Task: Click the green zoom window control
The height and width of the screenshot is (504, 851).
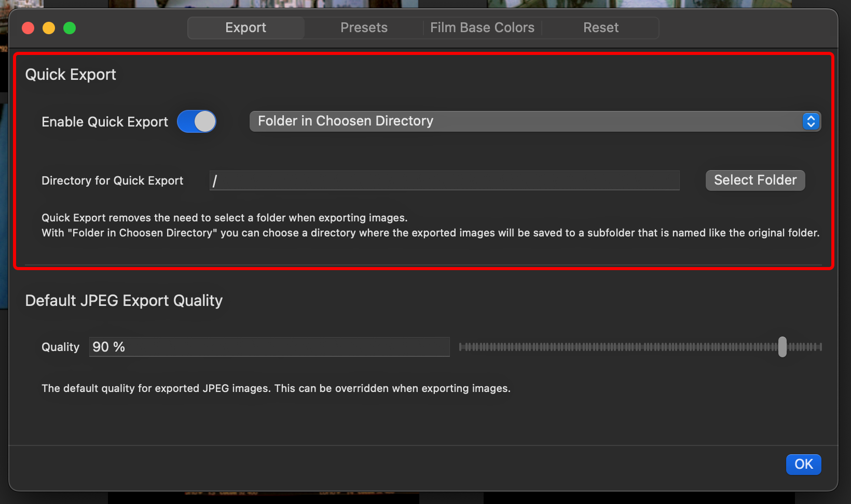Action: tap(69, 28)
